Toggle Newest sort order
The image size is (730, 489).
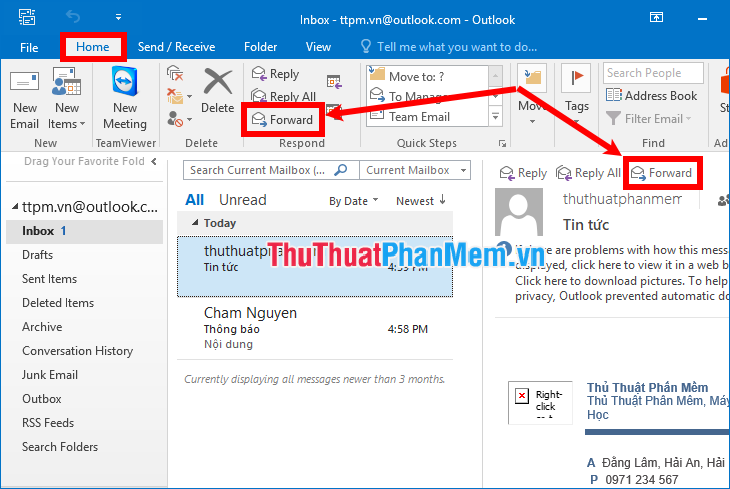[421, 201]
